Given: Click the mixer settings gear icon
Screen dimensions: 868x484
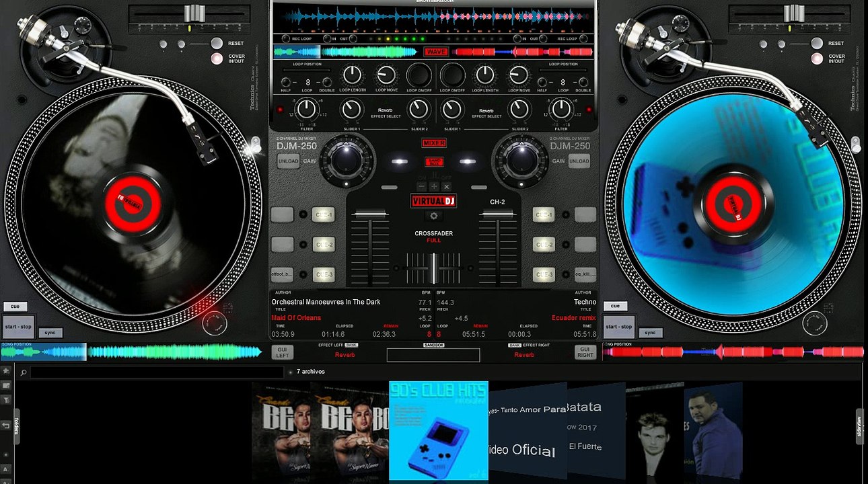Looking at the screenshot, I should [x=434, y=216].
